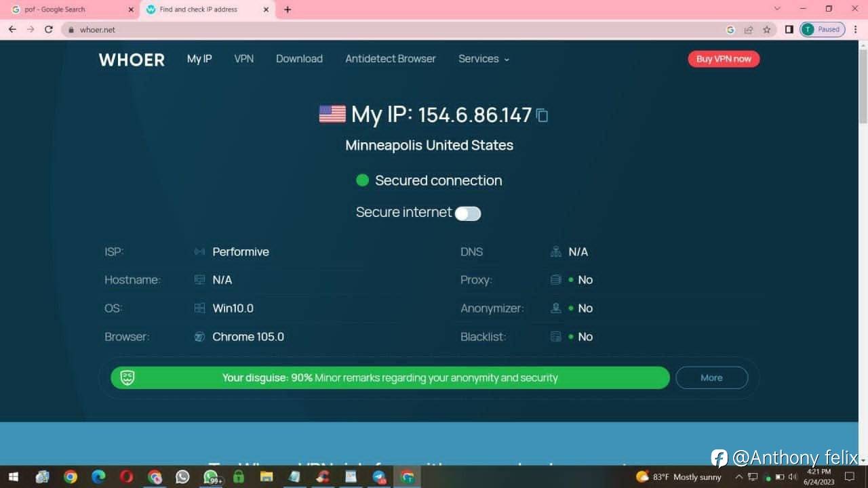The width and height of the screenshot is (868, 488).
Task: Open the browser side panel
Action: click(x=789, y=29)
